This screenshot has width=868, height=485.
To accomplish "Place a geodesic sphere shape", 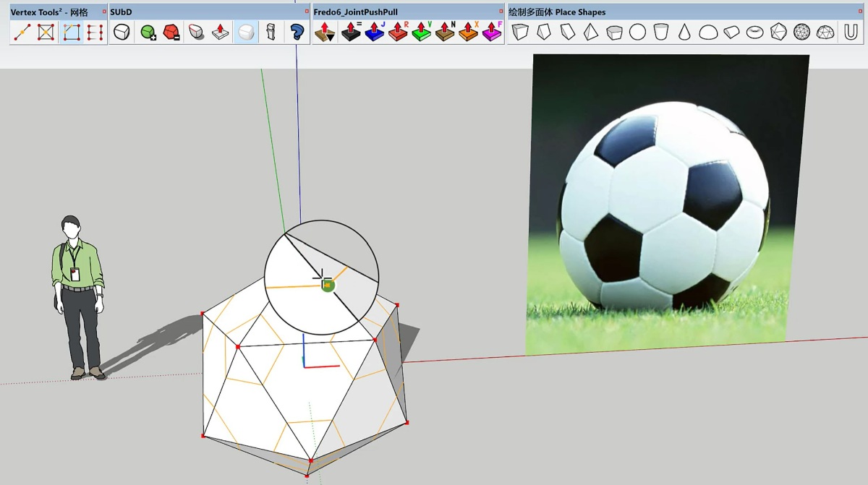I will coord(801,32).
